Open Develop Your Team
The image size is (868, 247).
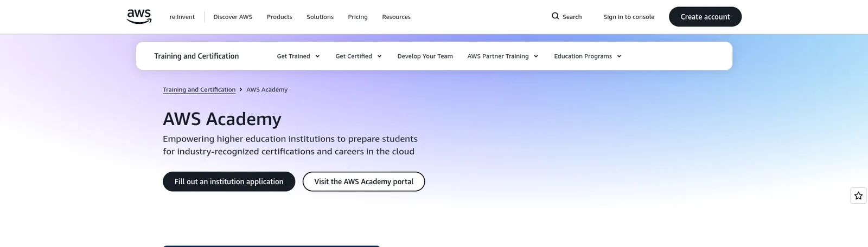point(425,56)
